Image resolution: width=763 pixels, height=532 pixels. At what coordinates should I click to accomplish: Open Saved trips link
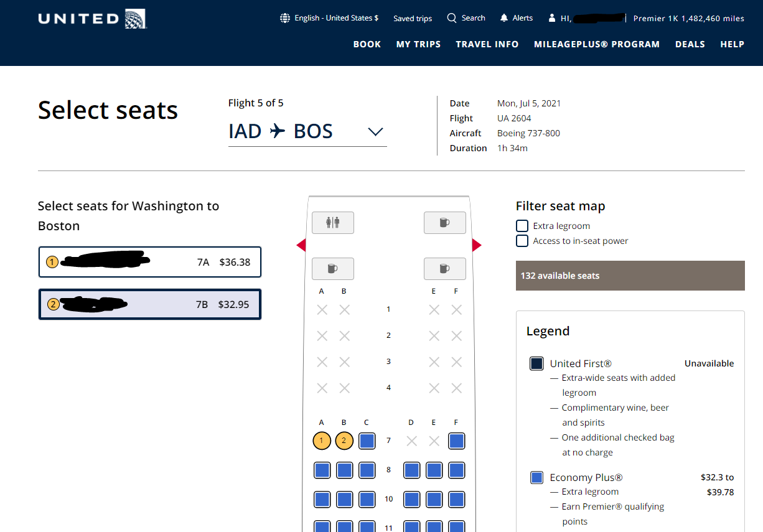(413, 19)
